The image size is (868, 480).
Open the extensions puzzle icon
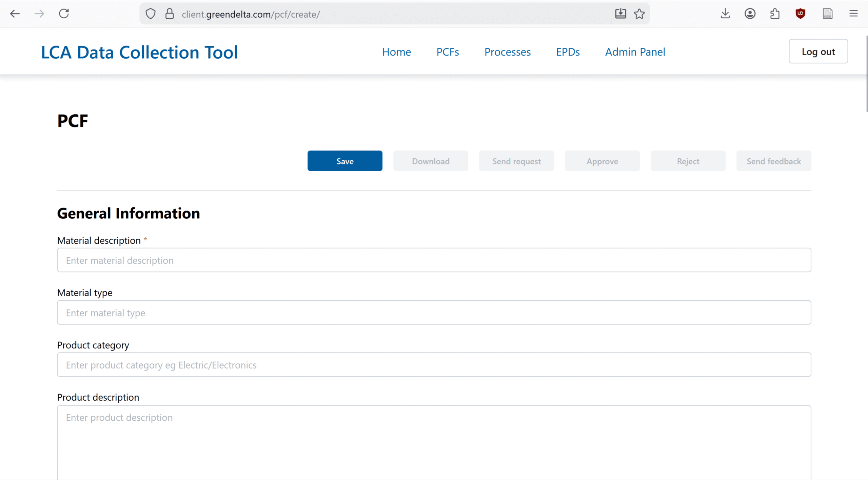[775, 14]
